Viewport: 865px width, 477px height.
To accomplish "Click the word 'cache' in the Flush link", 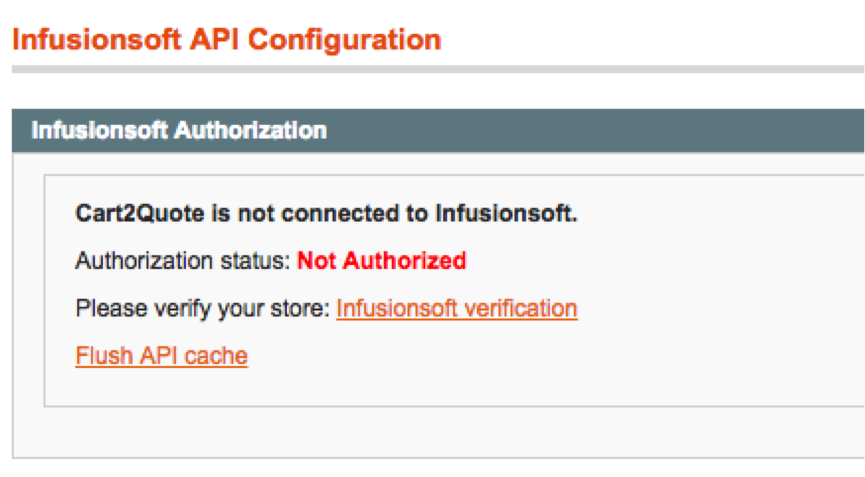I will pyautogui.click(x=216, y=356).
